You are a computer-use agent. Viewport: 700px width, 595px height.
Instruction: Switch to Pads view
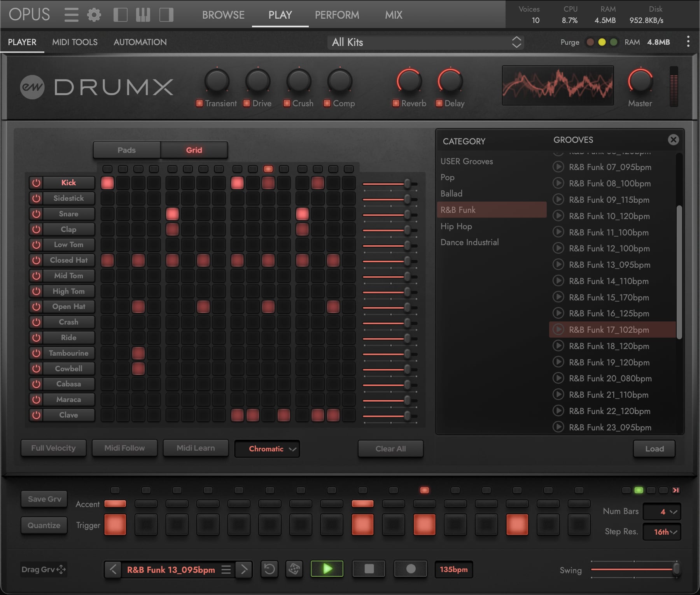pyautogui.click(x=127, y=150)
